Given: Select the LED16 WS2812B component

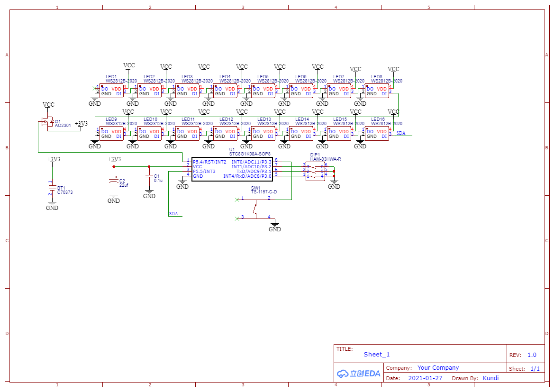Looking at the screenshot, I should [377, 134].
